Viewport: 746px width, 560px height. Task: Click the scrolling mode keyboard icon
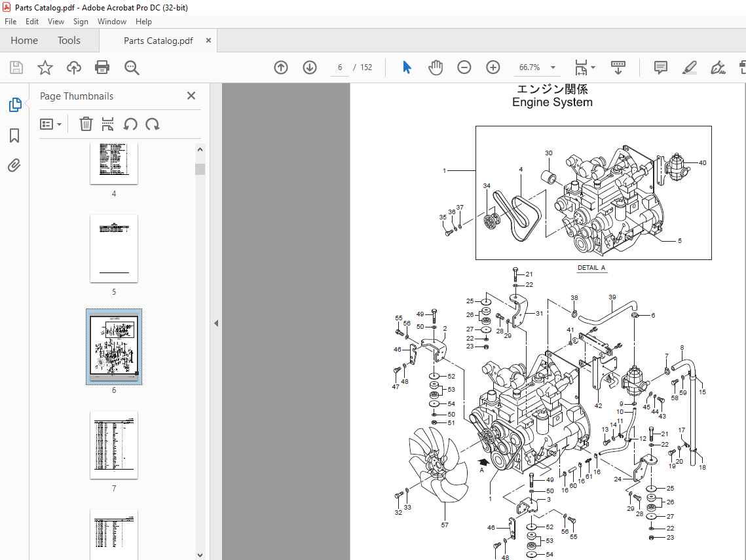click(618, 67)
